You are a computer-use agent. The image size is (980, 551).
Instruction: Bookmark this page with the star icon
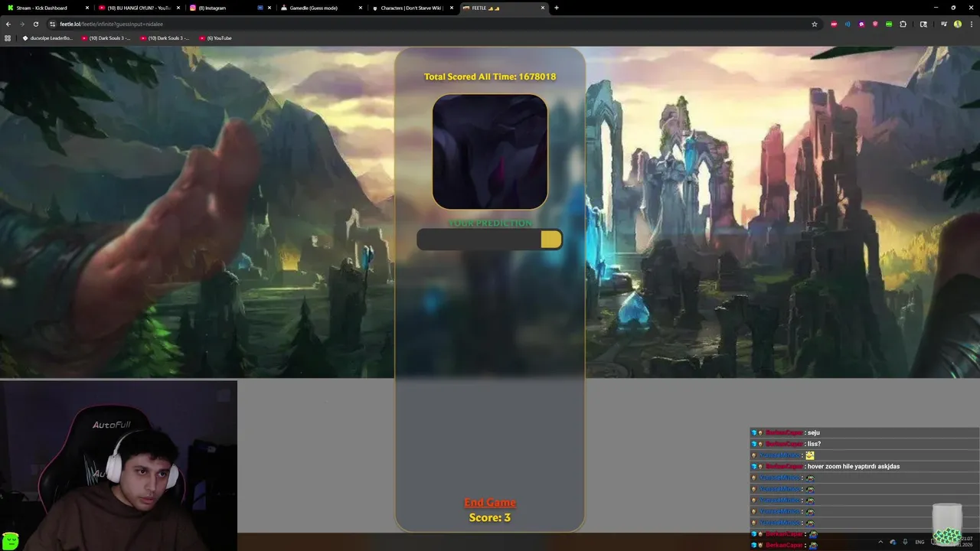coord(815,24)
